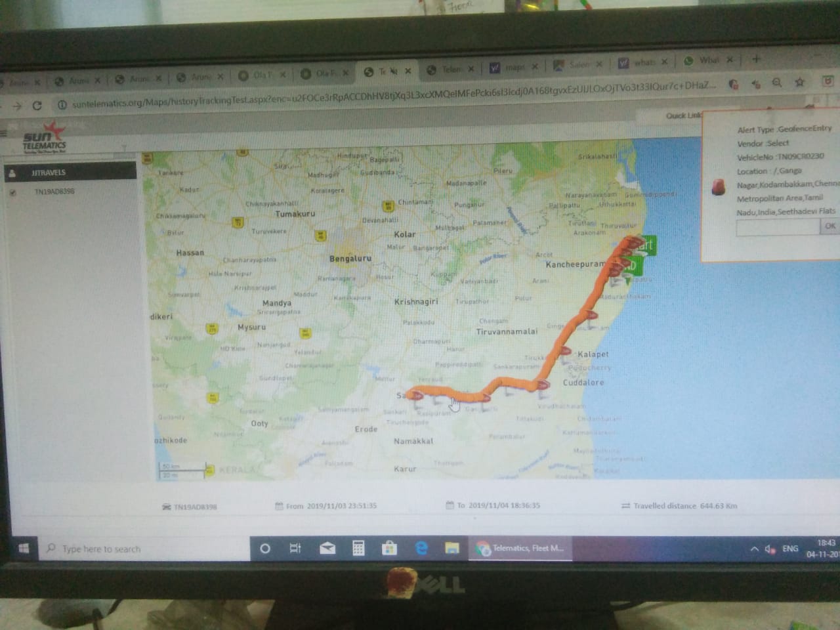Switch to the maps browser tab

tap(513, 67)
